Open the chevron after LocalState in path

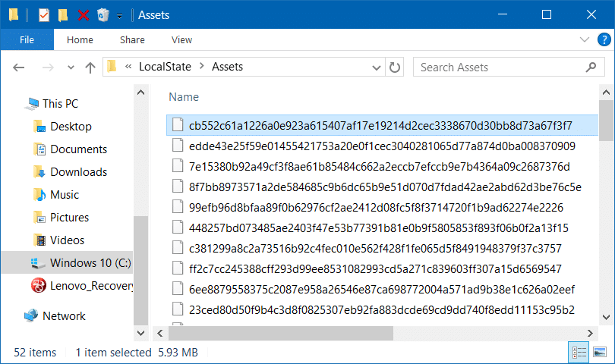[202, 66]
